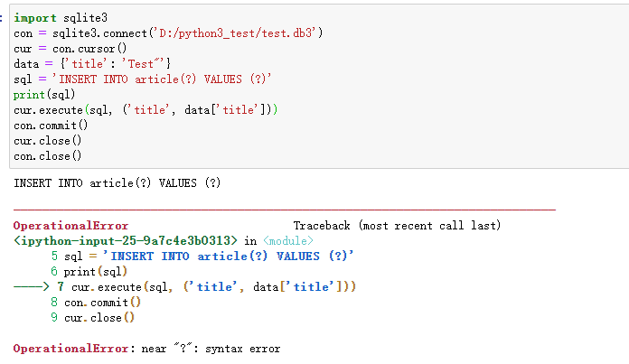Viewport: 629px width, 364px height.
Task: Click traceback line 5 with sql string
Action: (x=202, y=257)
